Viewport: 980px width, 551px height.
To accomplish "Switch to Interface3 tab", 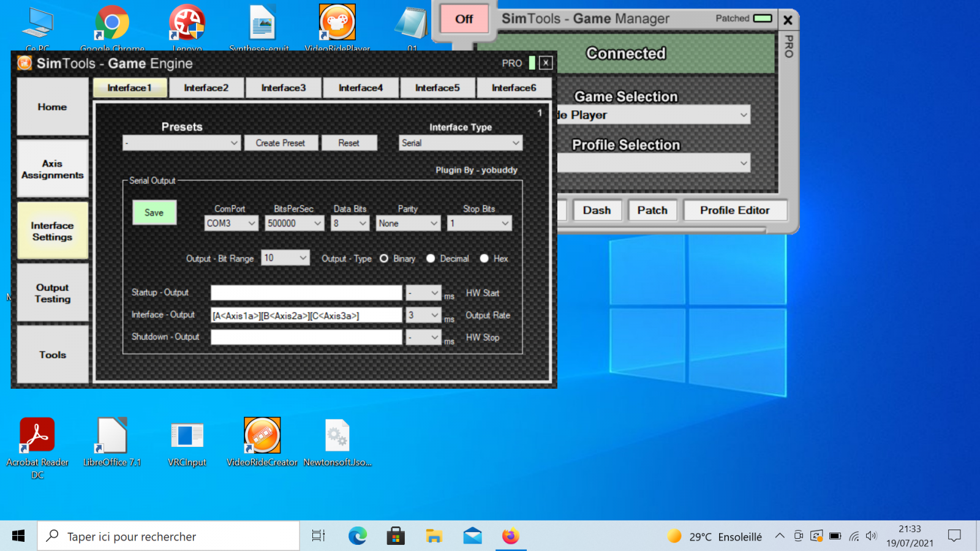I will pyautogui.click(x=284, y=88).
